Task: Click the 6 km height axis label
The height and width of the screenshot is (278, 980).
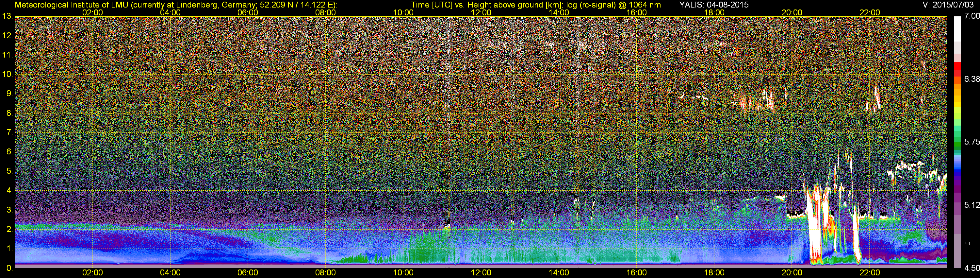Action: tap(9, 152)
